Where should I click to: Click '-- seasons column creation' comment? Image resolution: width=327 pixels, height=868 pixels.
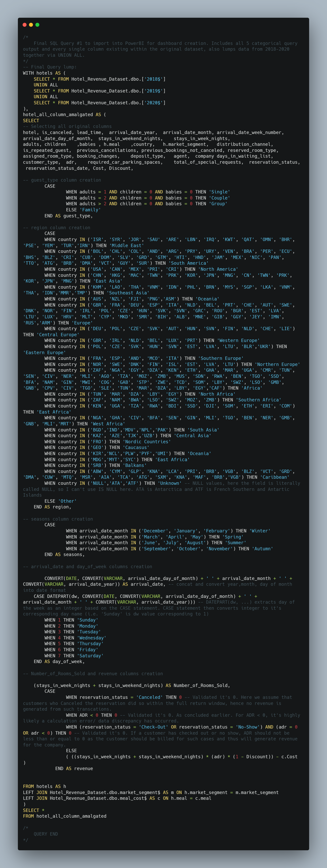click(x=58, y=519)
